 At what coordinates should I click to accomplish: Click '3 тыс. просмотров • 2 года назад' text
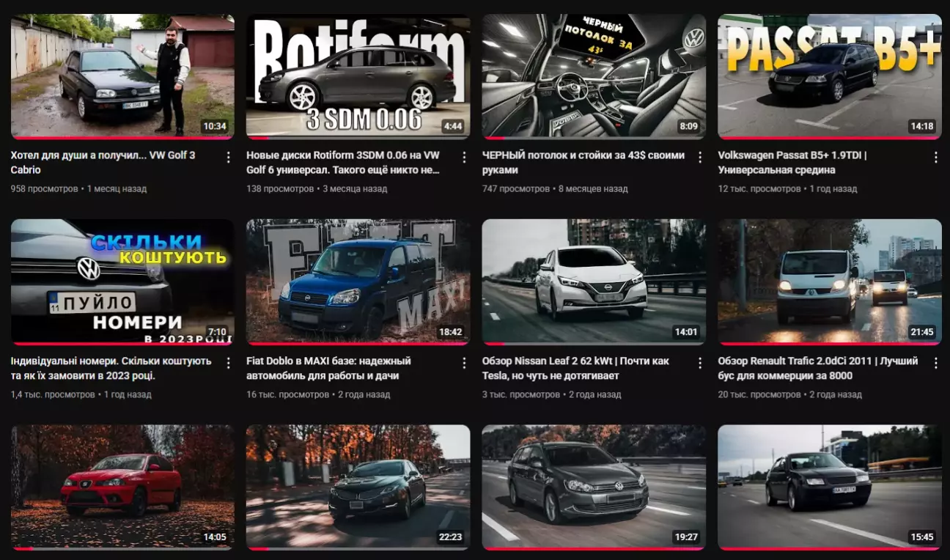[x=551, y=395]
